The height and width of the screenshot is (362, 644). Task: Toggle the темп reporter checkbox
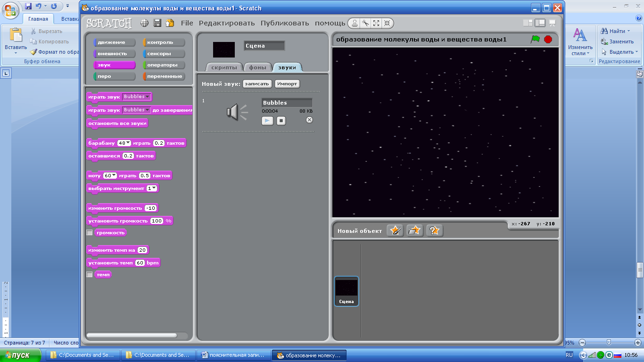point(90,274)
